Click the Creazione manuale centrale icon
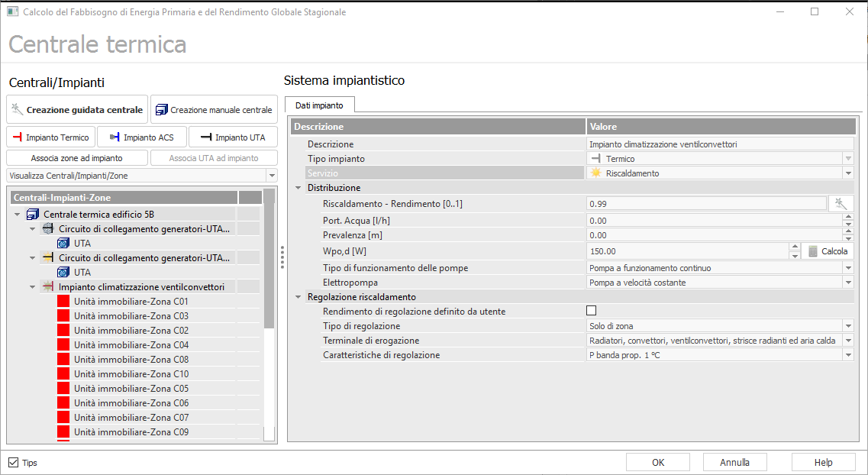Viewport: 868px width, 475px height. [162, 110]
